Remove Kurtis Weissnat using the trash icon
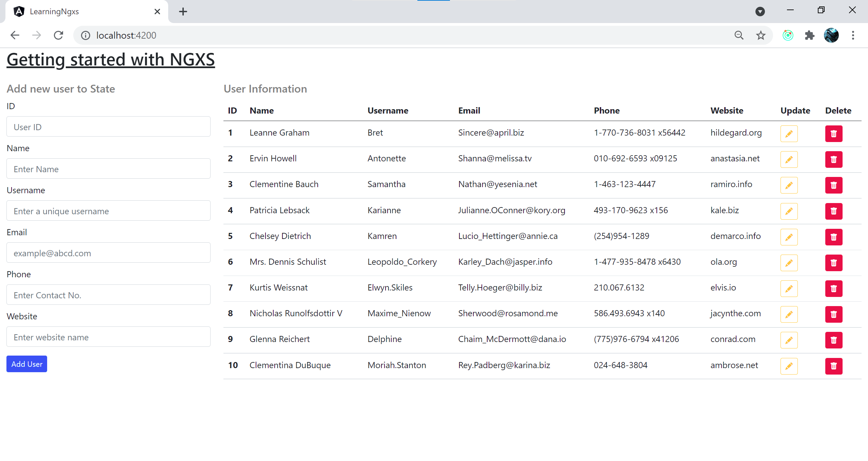 (x=834, y=288)
